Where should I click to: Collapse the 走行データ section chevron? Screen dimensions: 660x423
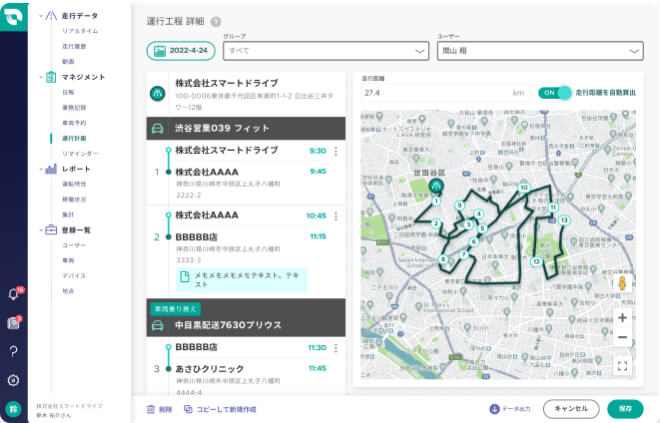[x=41, y=16]
